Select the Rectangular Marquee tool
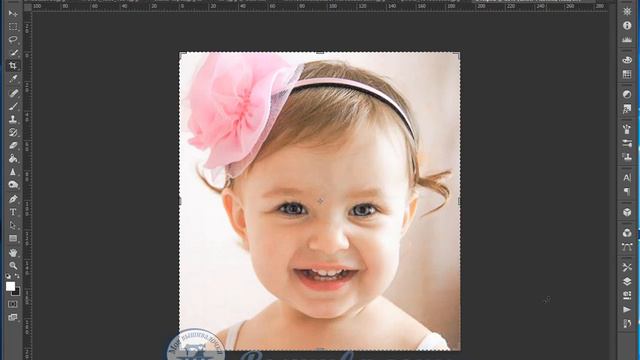 point(13,27)
